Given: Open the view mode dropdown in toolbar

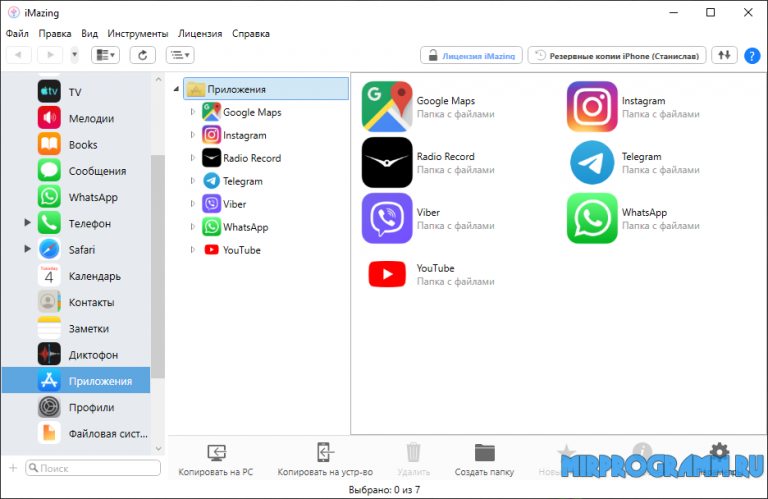Looking at the screenshot, I should (105, 55).
